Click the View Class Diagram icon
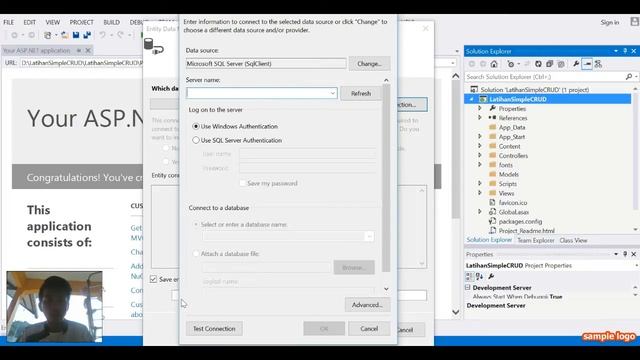Screen dimensions: 640x360 point(598,64)
